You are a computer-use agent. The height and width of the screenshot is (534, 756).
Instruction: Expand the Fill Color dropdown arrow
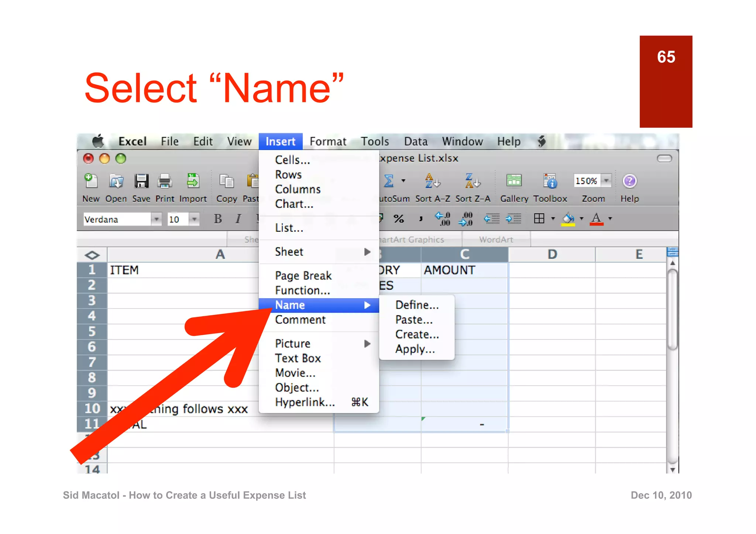tap(581, 218)
